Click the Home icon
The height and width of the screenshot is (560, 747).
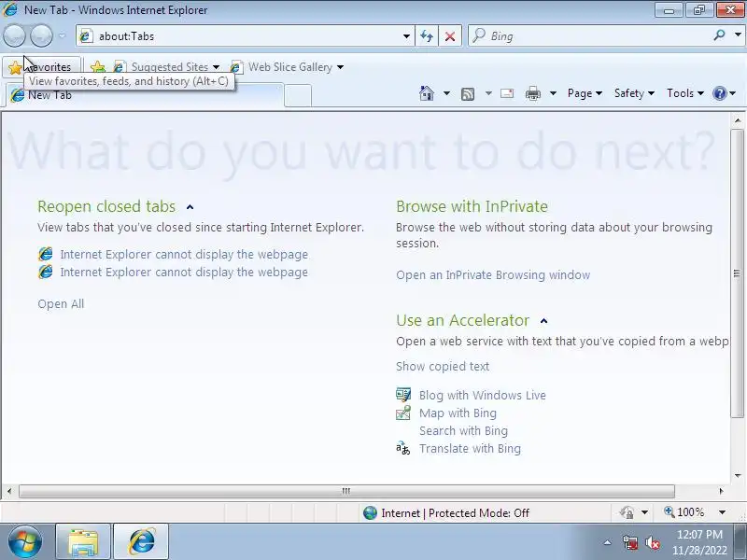427,93
